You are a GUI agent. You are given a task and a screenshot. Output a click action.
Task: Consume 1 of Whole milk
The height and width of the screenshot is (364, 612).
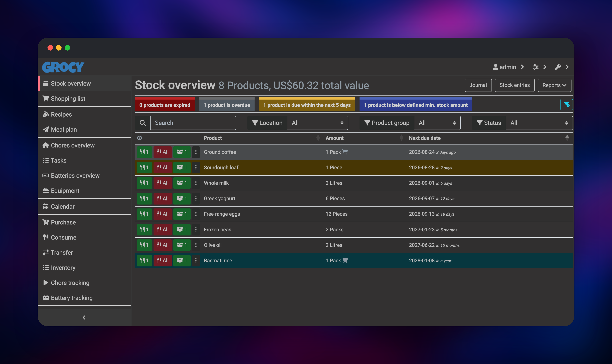(x=144, y=183)
